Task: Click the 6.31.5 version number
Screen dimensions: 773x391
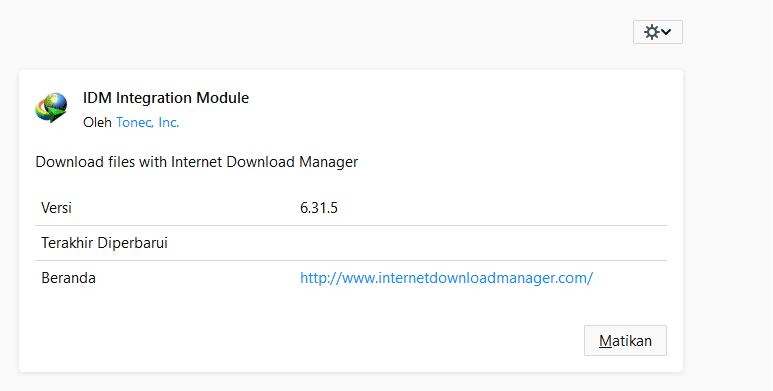Action: pos(319,208)
